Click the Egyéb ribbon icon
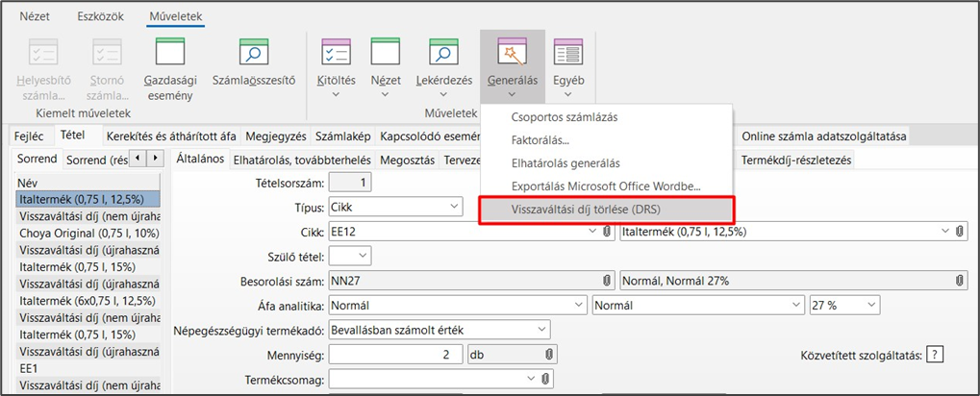The width and height of the screenshot is (980, 396). [x=568, y=53]
